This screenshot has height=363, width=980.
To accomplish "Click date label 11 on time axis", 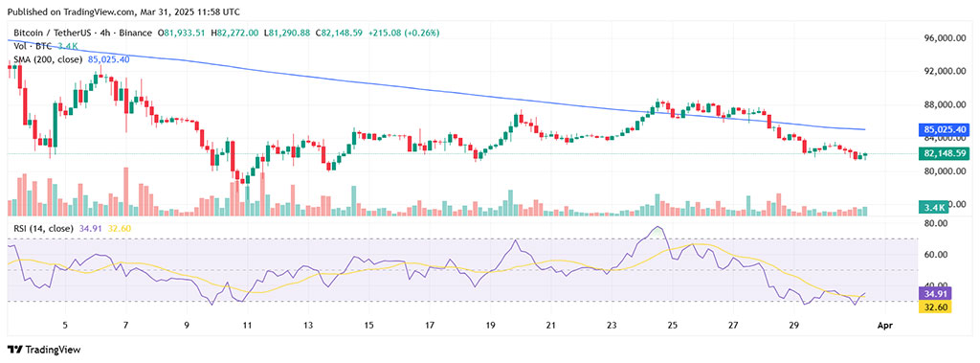I will click(x=248, y=326).
